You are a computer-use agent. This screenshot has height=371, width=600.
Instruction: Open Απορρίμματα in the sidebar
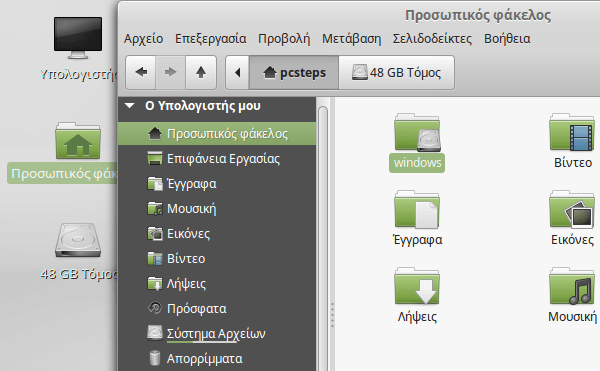(217, 358)
